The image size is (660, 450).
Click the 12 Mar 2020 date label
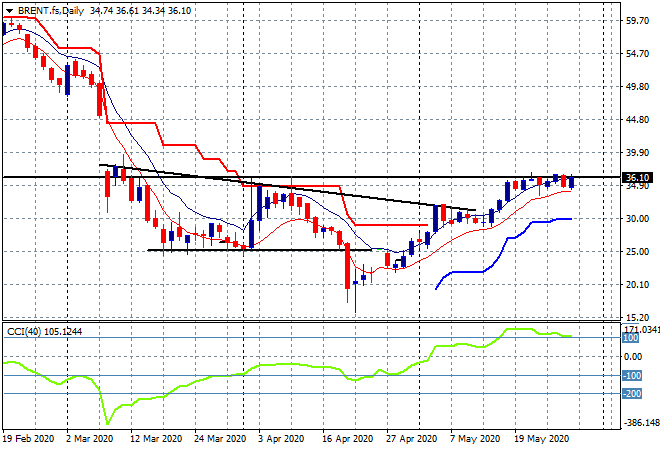click(156, 439)
